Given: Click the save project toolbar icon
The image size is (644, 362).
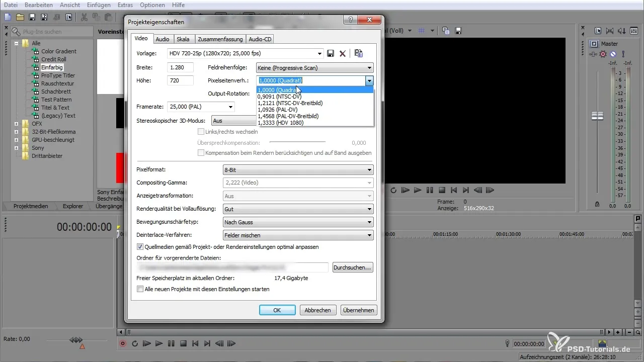Looking at the screenshot, I should click(x=32, y=17).
